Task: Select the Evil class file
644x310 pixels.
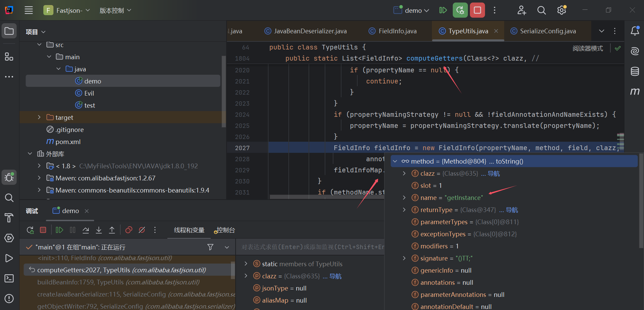Action: tap(89, 93)
